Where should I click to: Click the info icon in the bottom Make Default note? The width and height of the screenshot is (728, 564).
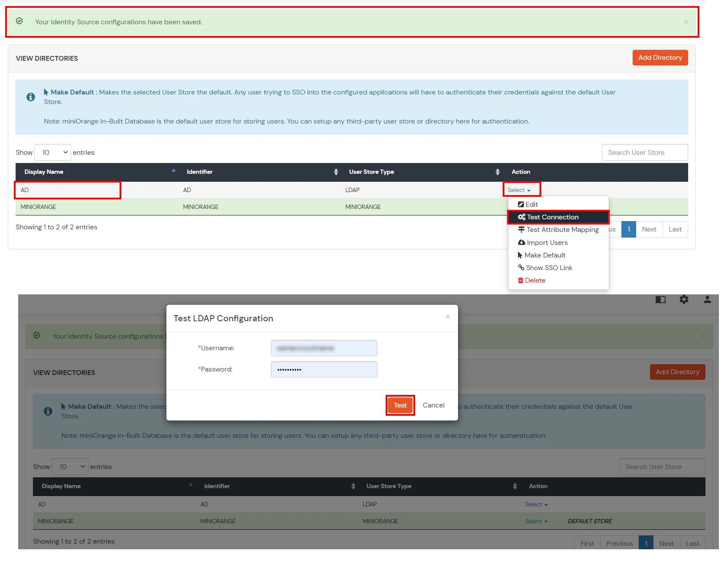point(48,411)
